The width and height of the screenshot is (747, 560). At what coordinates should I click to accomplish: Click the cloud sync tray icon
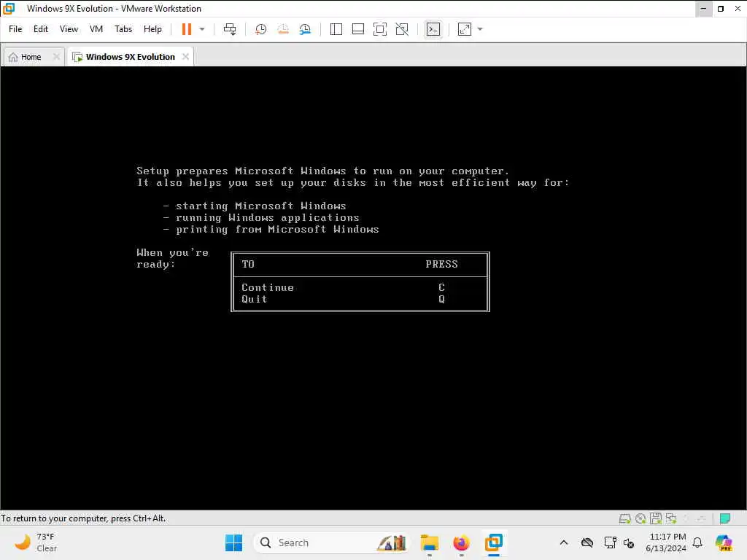point(587,542)
